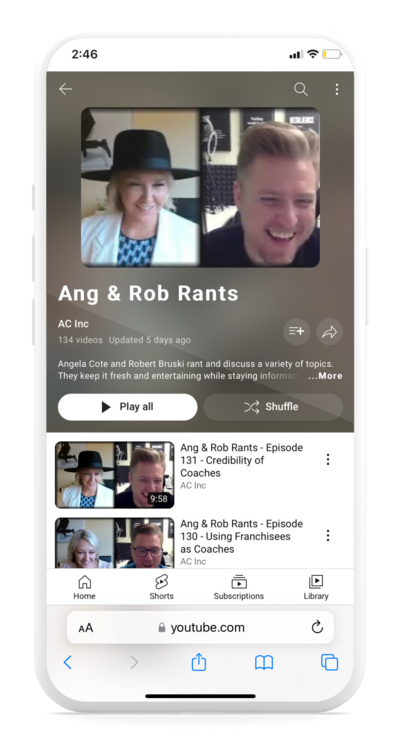Open Safari share sheet icon
Screen dimensions: 400x753
(x=199, y=663)
